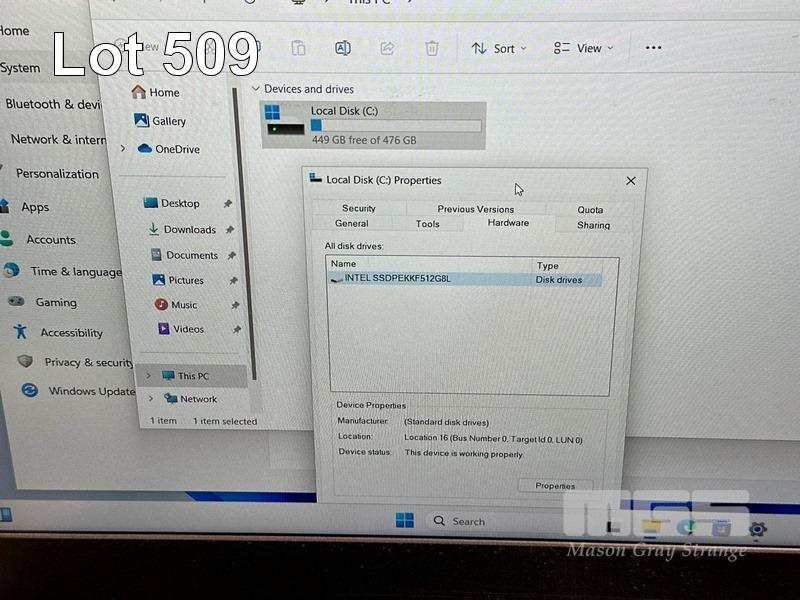The image size is (800, 600).
Task: Click the Windows Start button on taskbar
Action: pyautogui.click(x=404, y=520)
